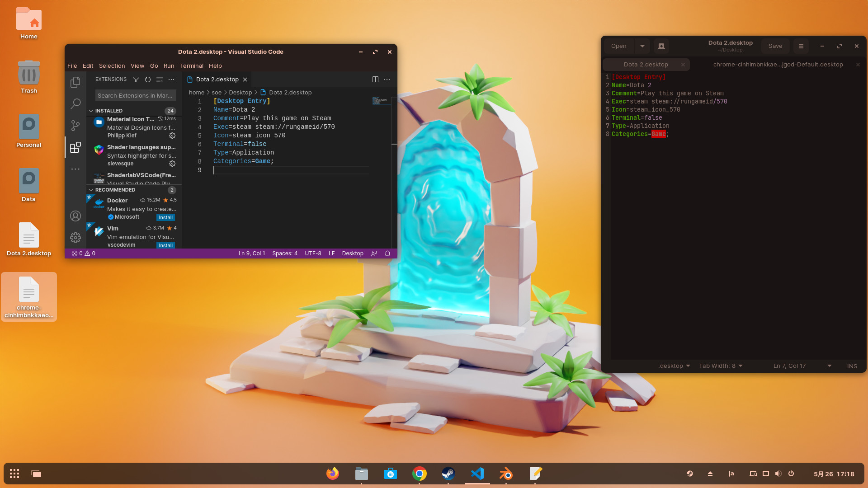Select Desktop language mode in status bar
Viewport: 868px width, 488px height.
coord(353,253)
